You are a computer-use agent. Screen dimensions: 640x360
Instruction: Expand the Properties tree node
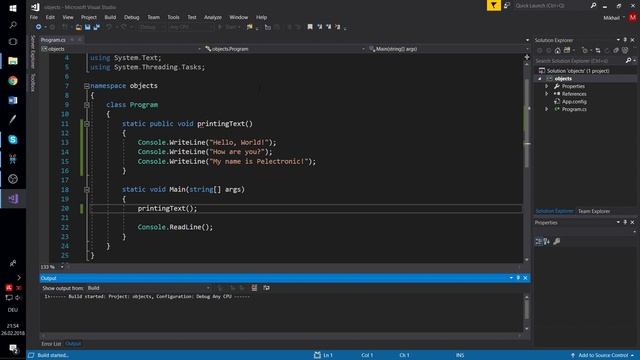pos(547,87)
